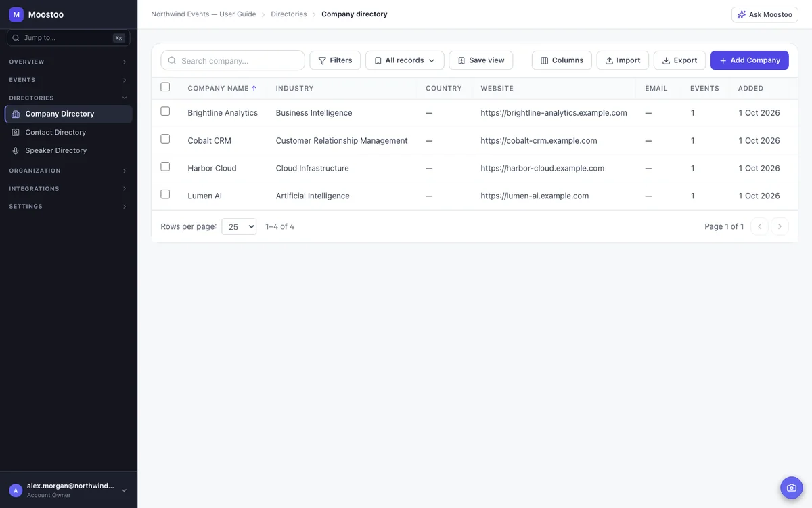Click the Save view button
This screenshot has height=508, width=812.
tap(481, 60)
